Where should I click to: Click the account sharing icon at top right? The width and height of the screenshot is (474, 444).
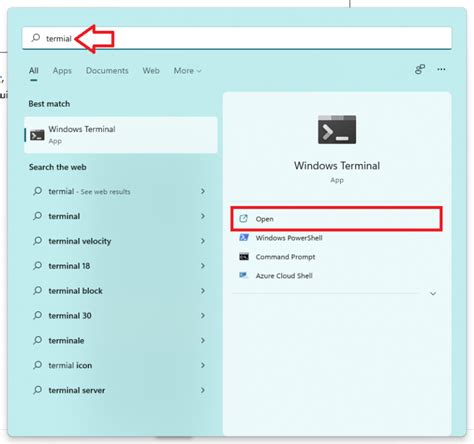point(420,69)
